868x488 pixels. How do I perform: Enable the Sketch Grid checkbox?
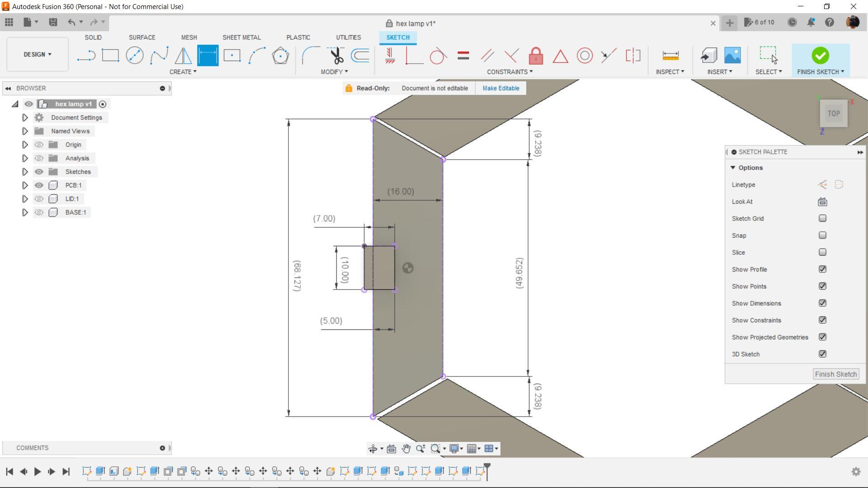coord(822,218)
